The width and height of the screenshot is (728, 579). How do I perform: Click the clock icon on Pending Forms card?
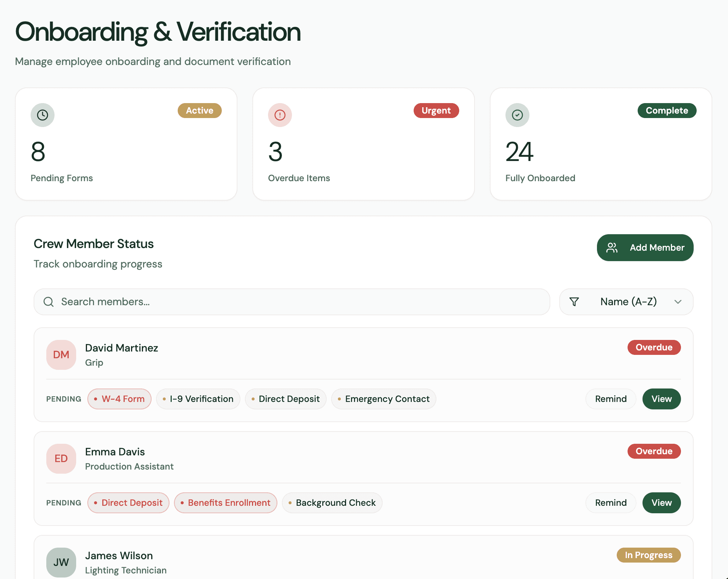(x=43, y=115)
